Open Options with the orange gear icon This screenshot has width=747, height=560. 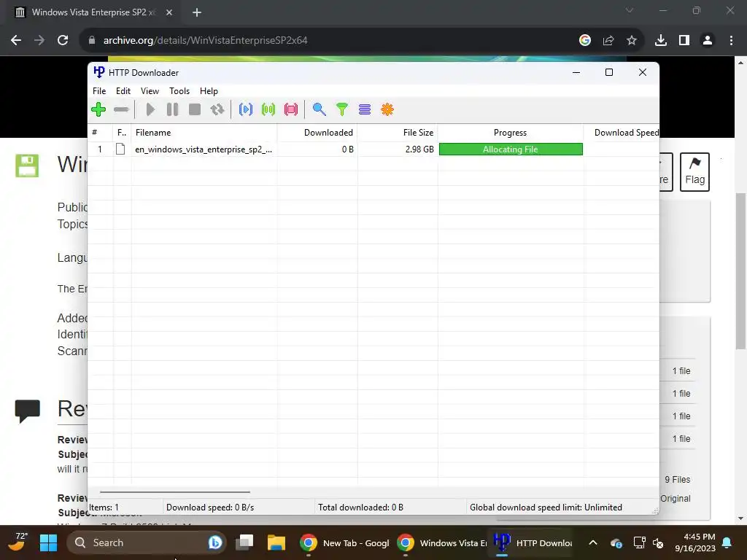(387, 109)
